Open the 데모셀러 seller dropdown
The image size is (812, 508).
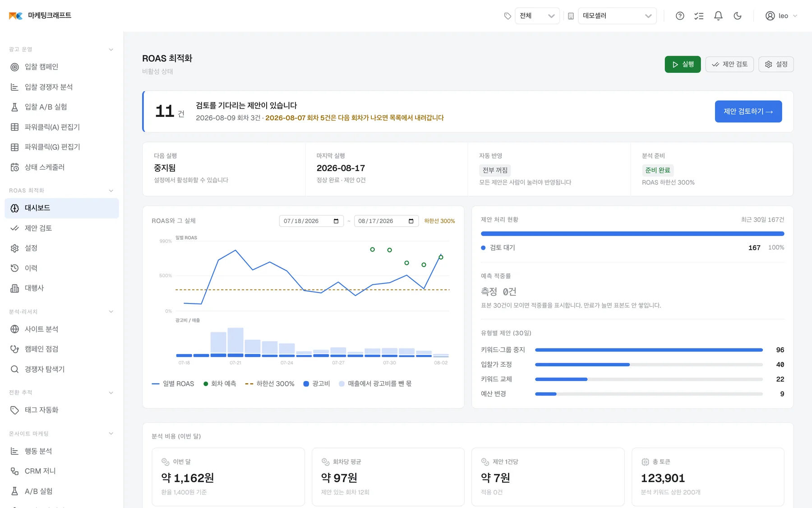click(x=617, y=16)
